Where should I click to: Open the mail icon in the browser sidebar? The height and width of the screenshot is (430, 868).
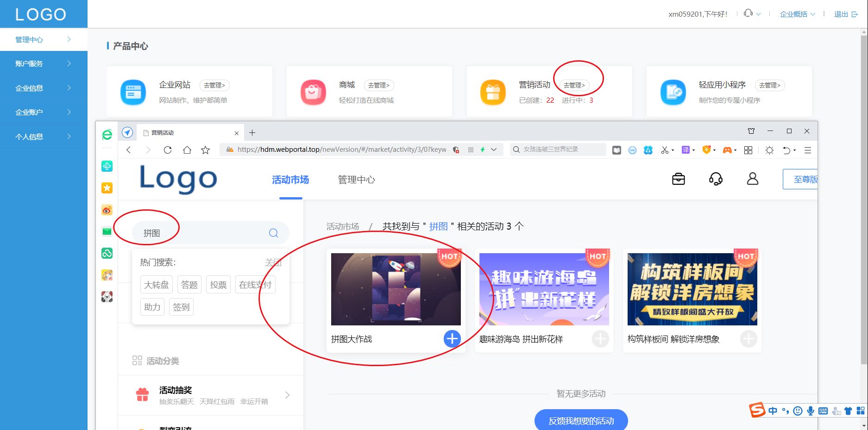107,231
